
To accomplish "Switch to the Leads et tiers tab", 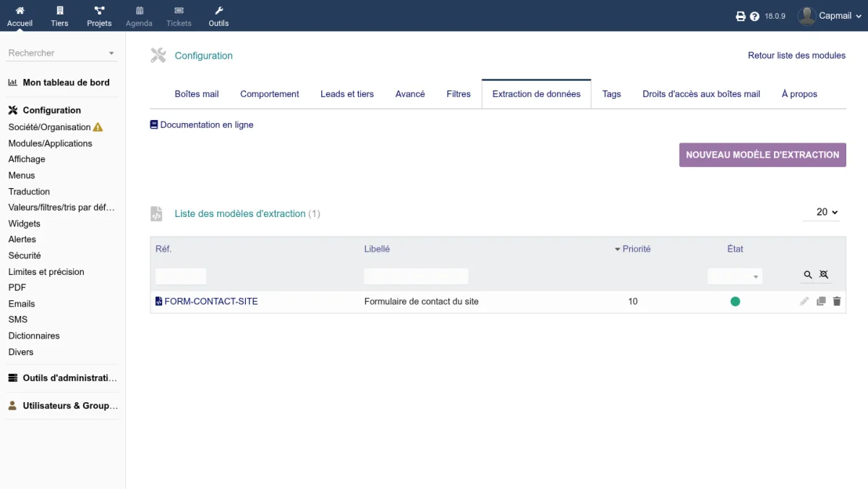I will [x=347, y=94].
